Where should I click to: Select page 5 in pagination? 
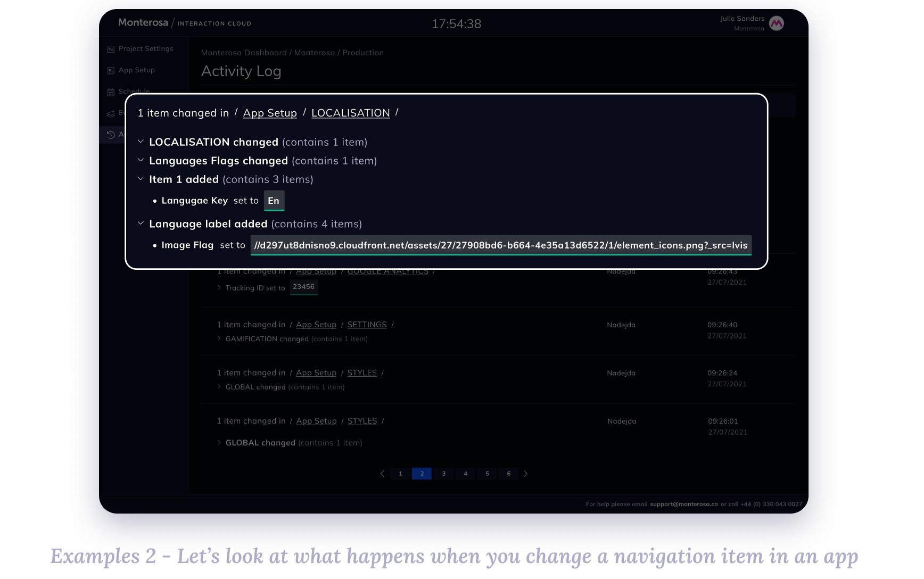click(487, 474)
